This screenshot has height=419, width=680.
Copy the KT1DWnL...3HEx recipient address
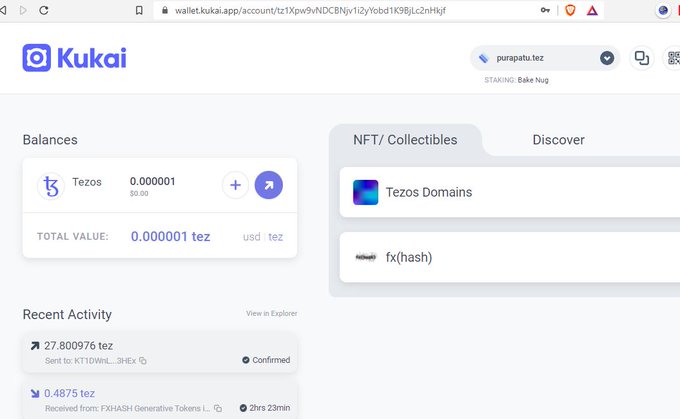click(143, 360)
